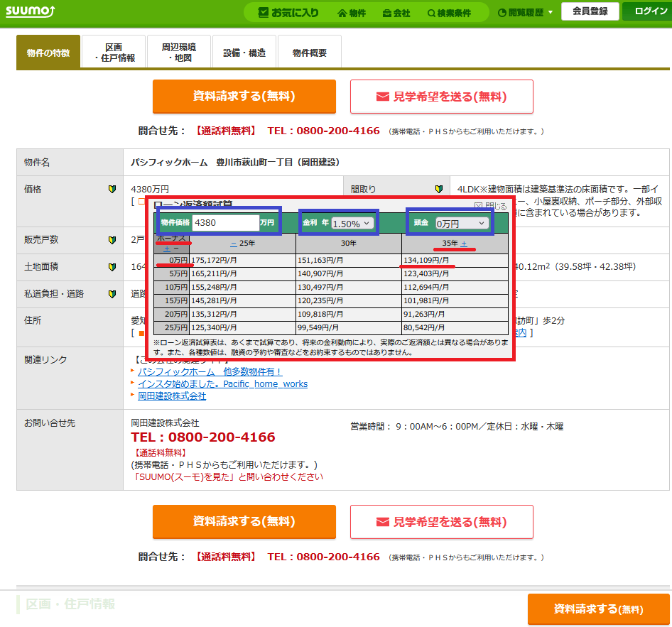Open 物件 house icon in header
Screen dimensions: 672x627
(x=352, y=13)
